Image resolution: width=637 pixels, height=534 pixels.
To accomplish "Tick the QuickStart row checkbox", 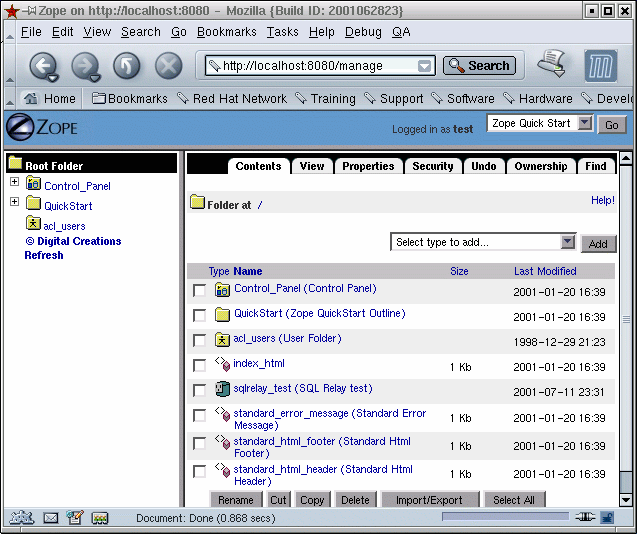I will [x=199, y=315].
